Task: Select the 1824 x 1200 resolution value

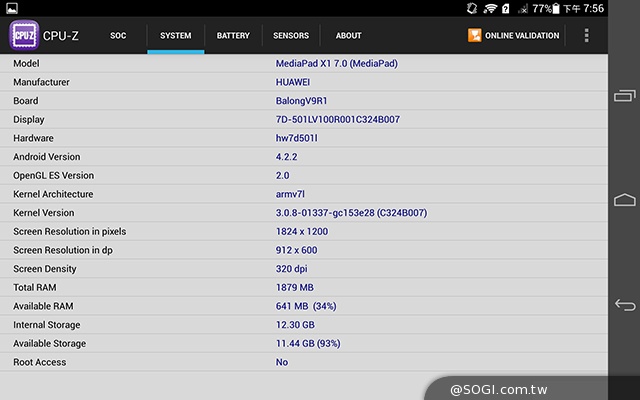Action: click(x=302, y=231)
